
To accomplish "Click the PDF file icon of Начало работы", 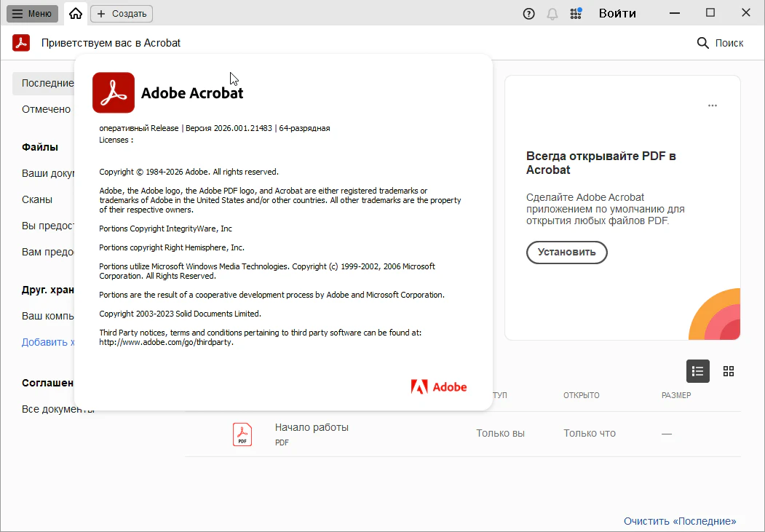I will tap(242, 434).
